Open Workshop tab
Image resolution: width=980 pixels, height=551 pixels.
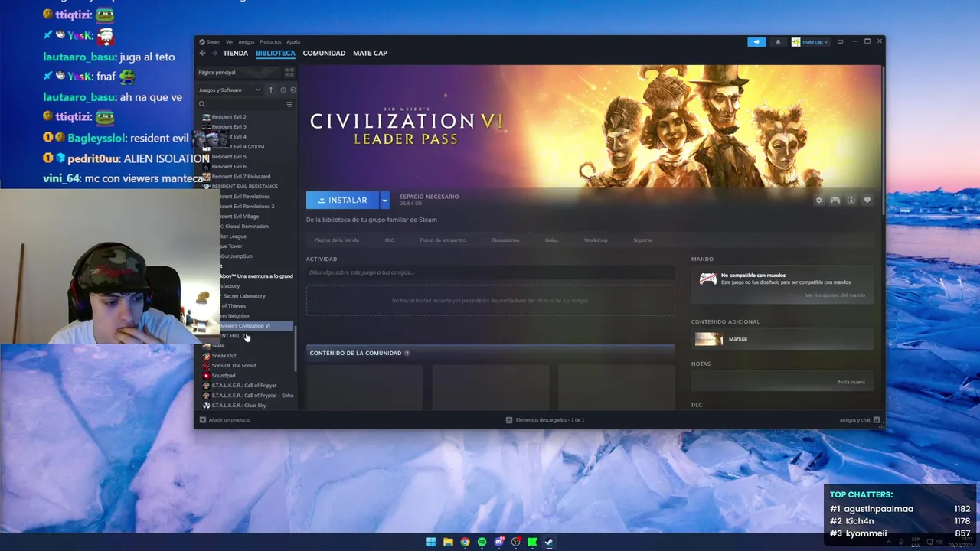click(x=596, y=240)
